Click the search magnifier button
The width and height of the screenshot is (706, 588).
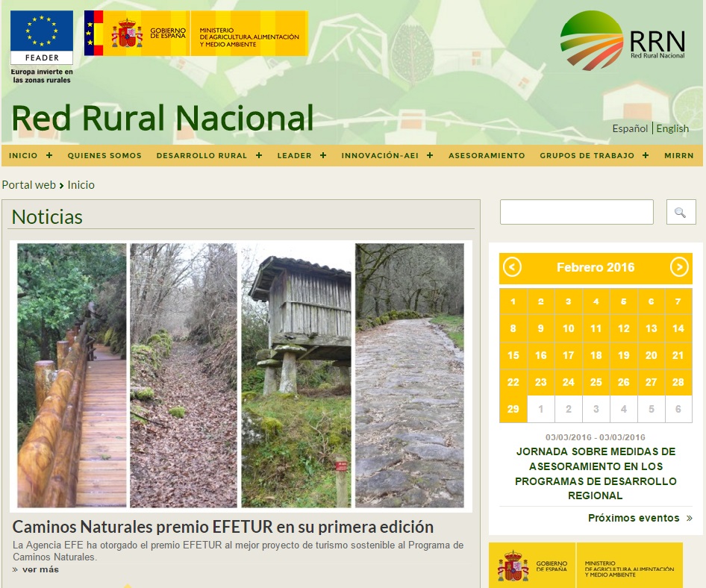click(680, 213)
